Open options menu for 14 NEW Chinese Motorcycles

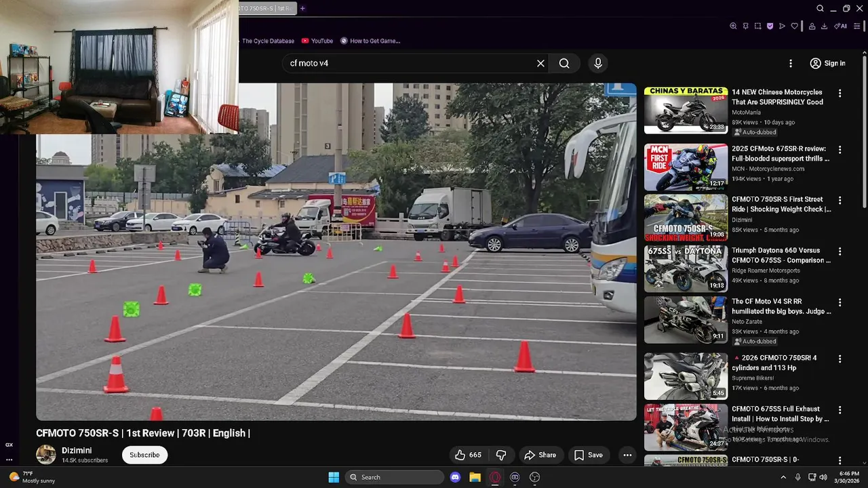tap(840, 93)
